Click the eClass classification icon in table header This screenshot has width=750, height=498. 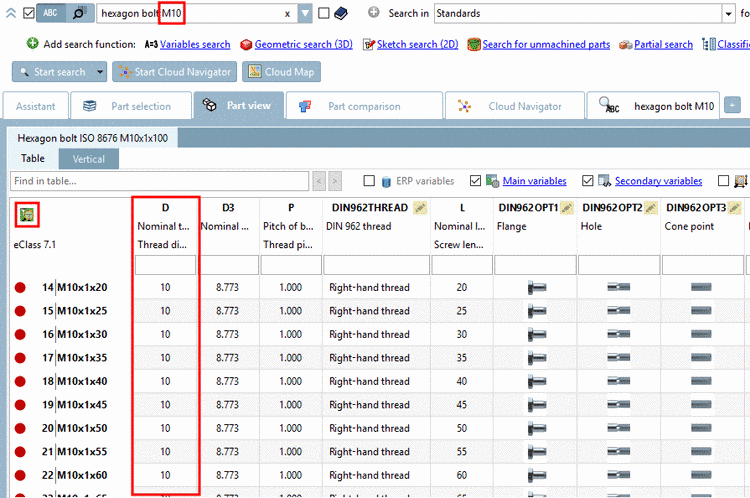(x=27, y=215)
